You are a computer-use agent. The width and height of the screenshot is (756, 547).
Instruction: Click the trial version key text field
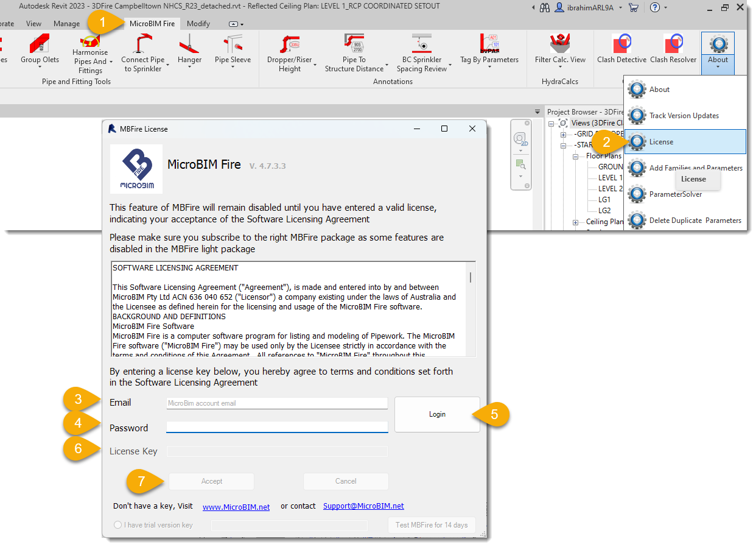pyautogui.click(x=289, y=525)
